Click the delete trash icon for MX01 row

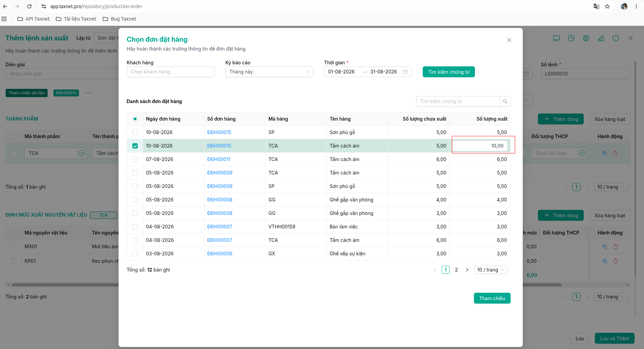[616, 247]
